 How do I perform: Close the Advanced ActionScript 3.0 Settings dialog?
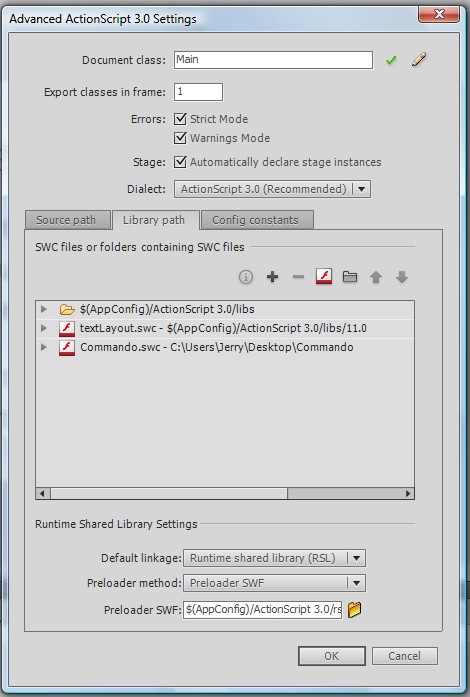[x=438, y=13]
